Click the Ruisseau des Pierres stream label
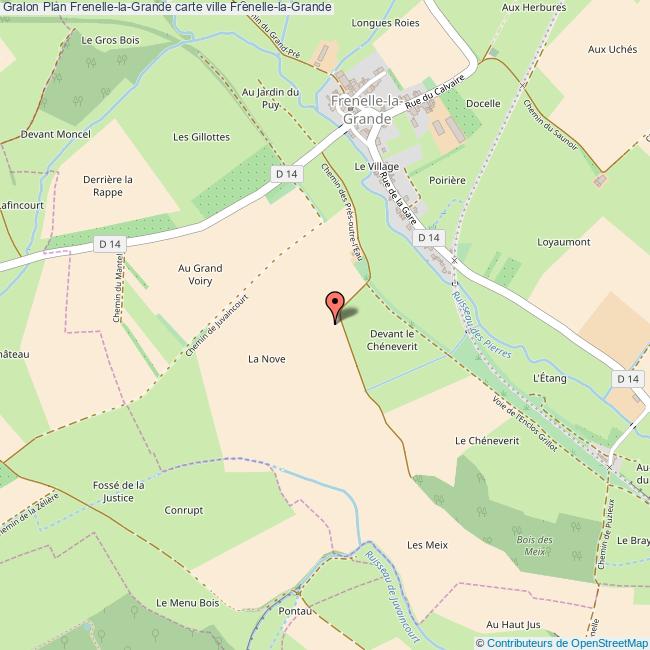Image resolution: width=650 pixels, height=650 pixels. point(481,325)
